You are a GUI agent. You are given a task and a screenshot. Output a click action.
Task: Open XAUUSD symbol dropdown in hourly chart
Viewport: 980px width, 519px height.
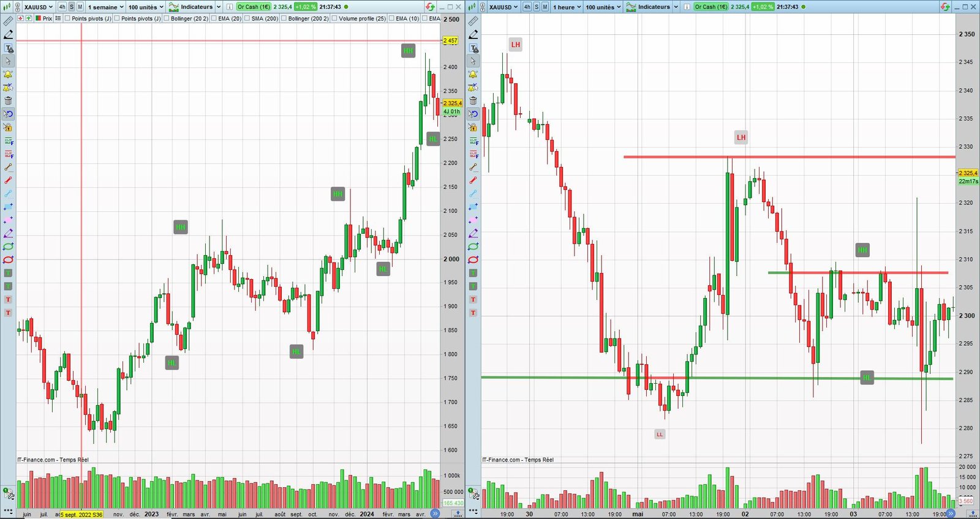tap(503, 7)
